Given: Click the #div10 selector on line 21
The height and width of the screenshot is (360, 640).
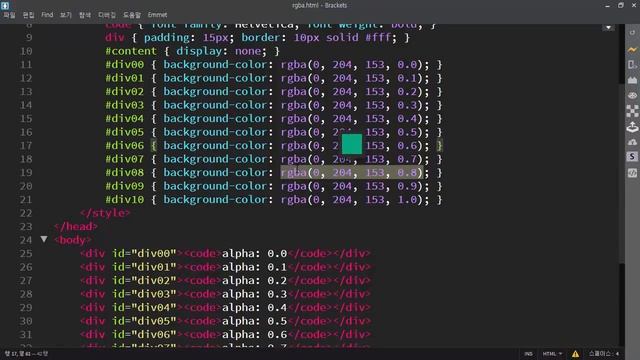Looking at the screenshot, I should (x=124, y=200).
